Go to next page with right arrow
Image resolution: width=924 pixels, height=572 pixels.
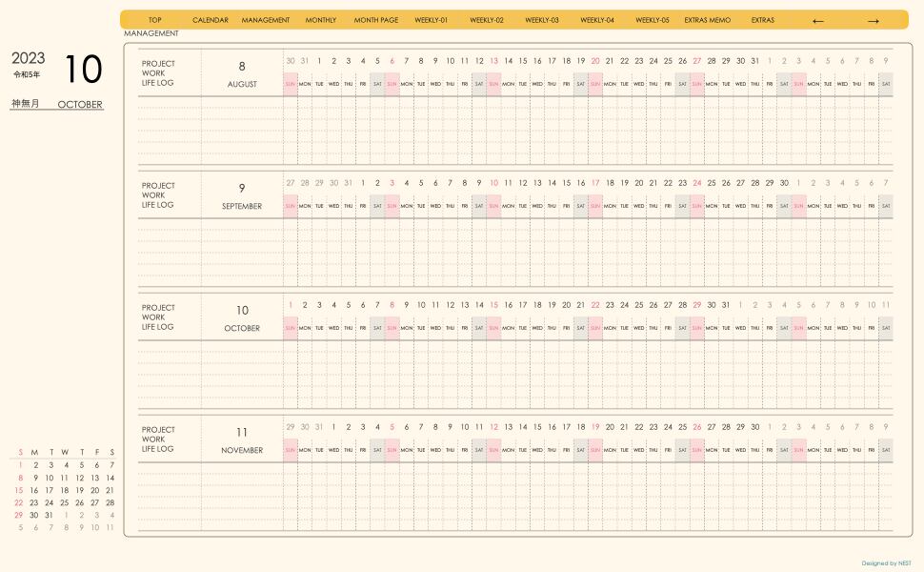pos(874,21)
